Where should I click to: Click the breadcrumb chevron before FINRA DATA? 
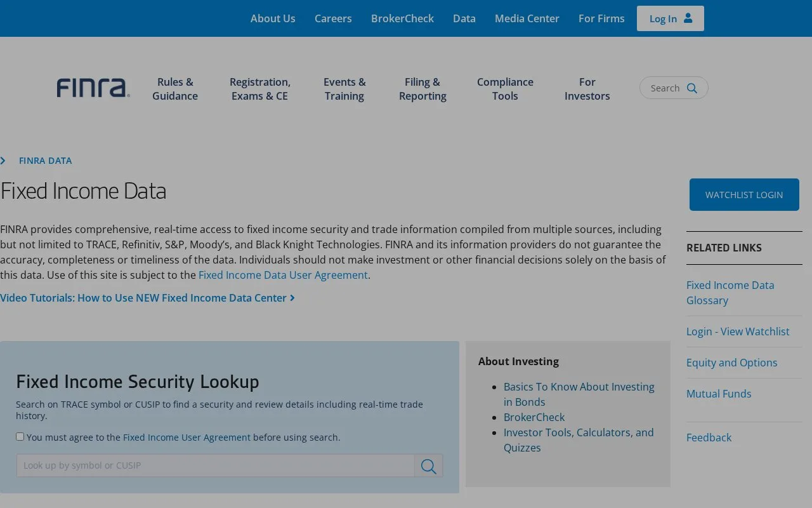(x=3, y=161)
